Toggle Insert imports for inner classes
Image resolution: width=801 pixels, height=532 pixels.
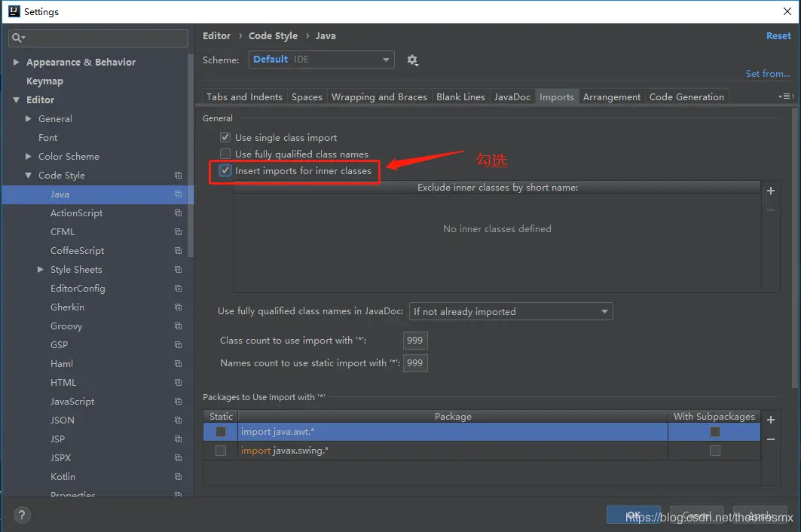coord(225,171)
